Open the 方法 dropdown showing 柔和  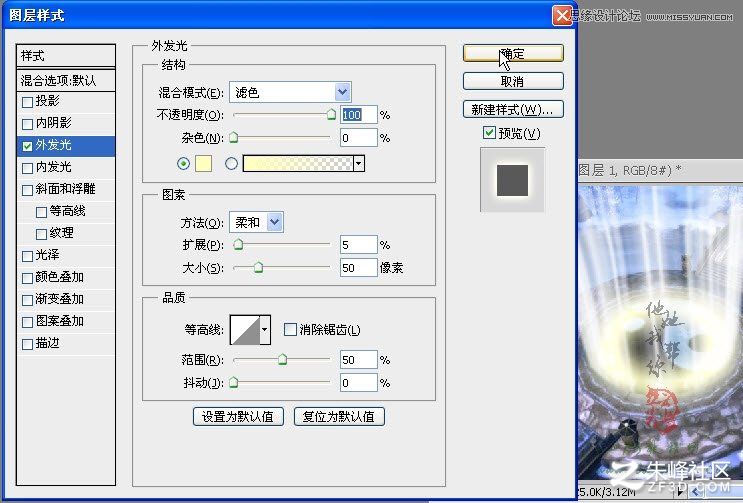coord(256,222)
